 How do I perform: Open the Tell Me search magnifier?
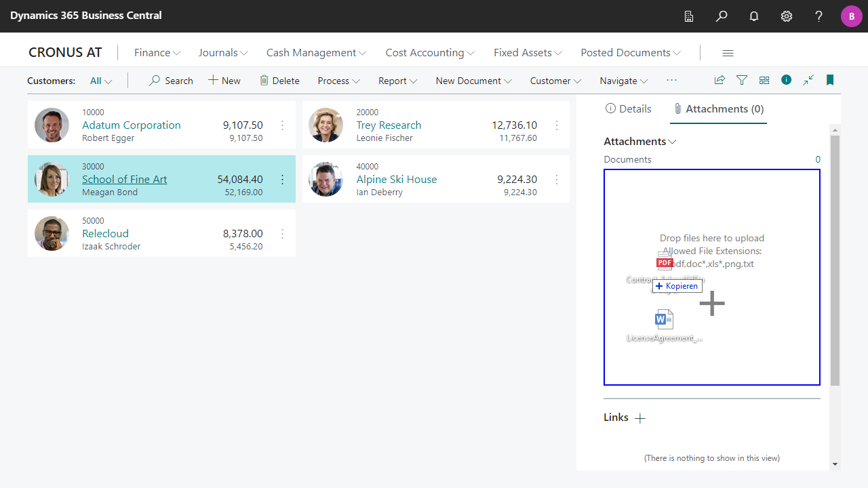[722, 16]
